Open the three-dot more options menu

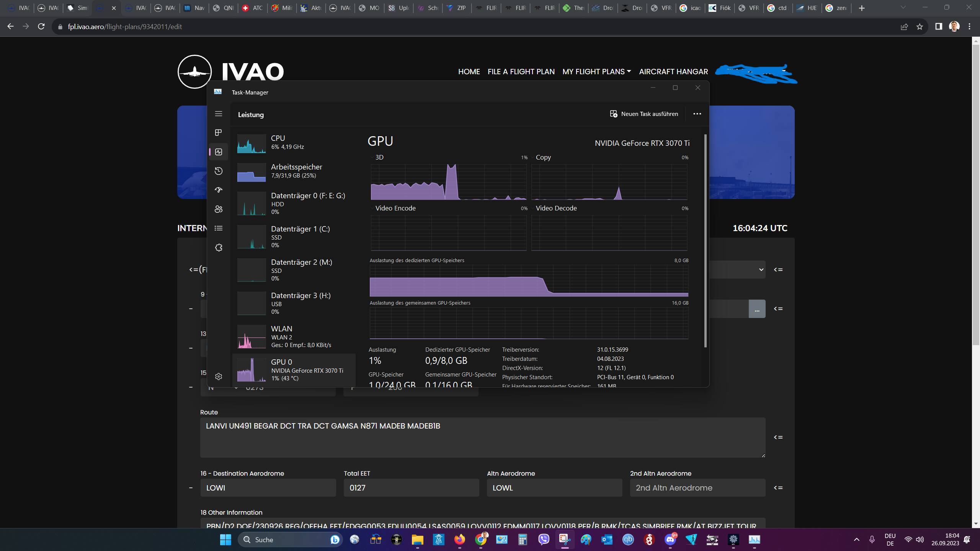[x=697, y=114]
